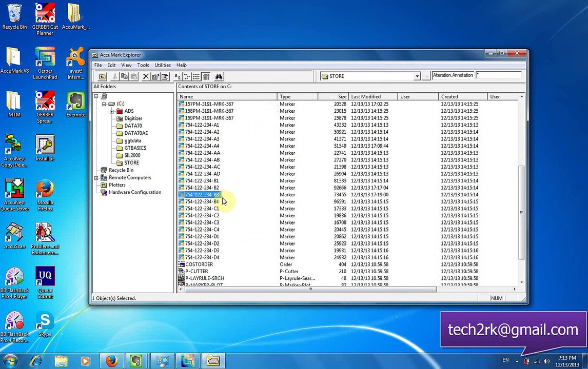
Task: Click the Properties toolbar icon
Action: [x=155, y=76]
